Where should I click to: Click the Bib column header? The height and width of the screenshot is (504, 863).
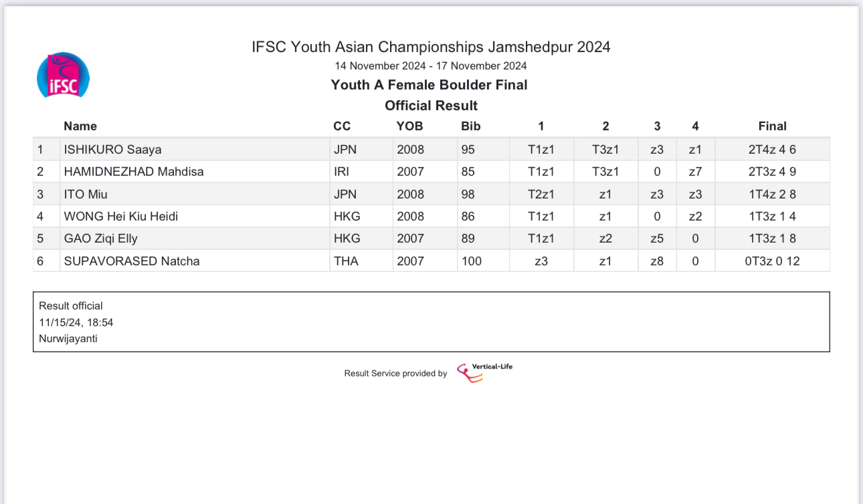(470, 126)
